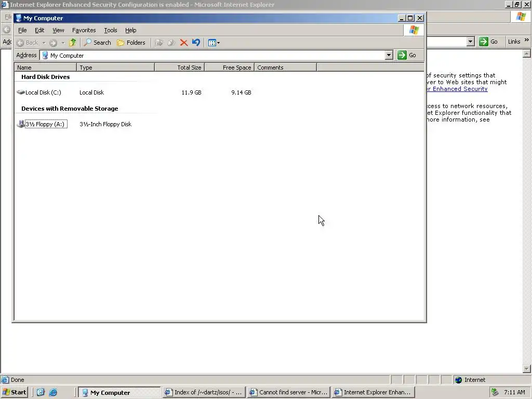Sort by Comments column header
The image size is (532, 399).
[x=285, y=68]
